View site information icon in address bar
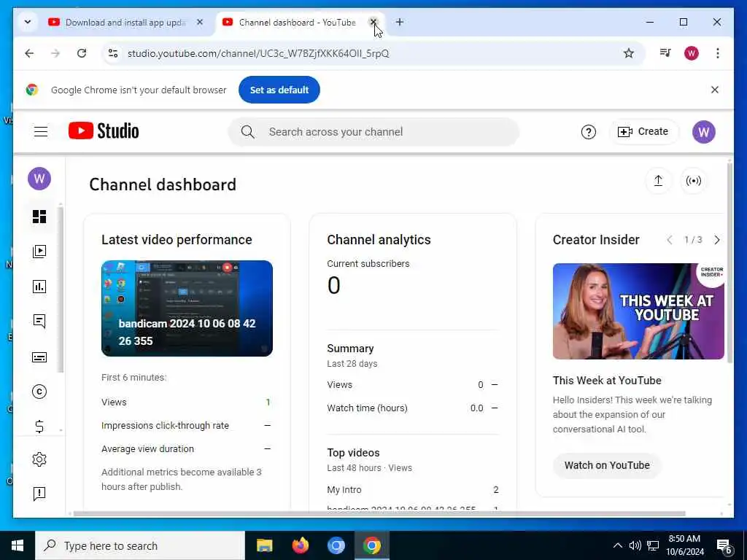This screenshot has width=747, height=560. point(113,53)
